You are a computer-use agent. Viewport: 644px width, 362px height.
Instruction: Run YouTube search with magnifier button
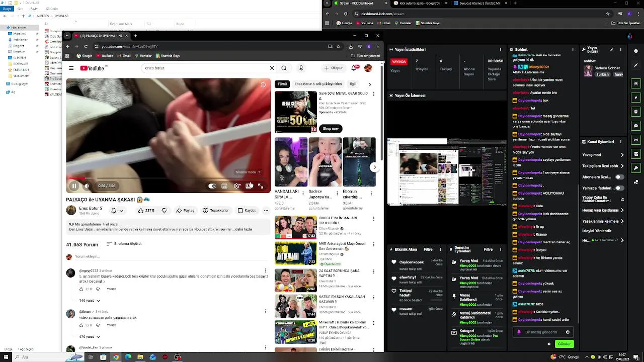[x=284, y=68]
